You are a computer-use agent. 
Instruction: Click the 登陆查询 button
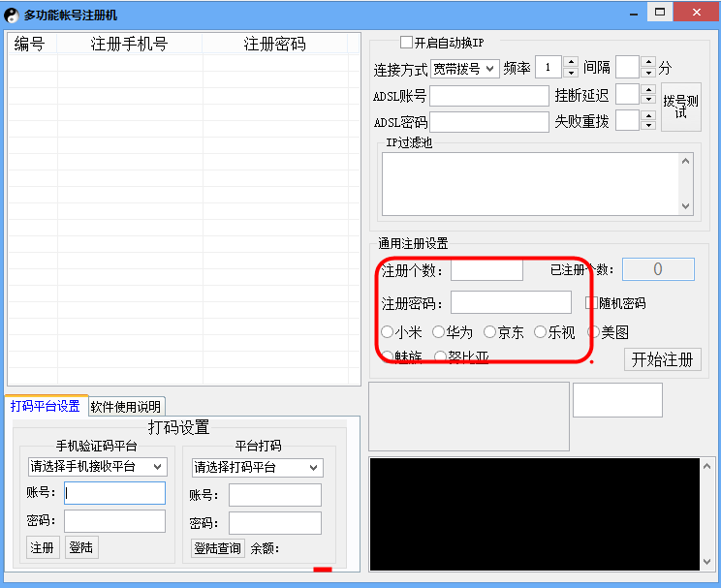click(217, 548)
